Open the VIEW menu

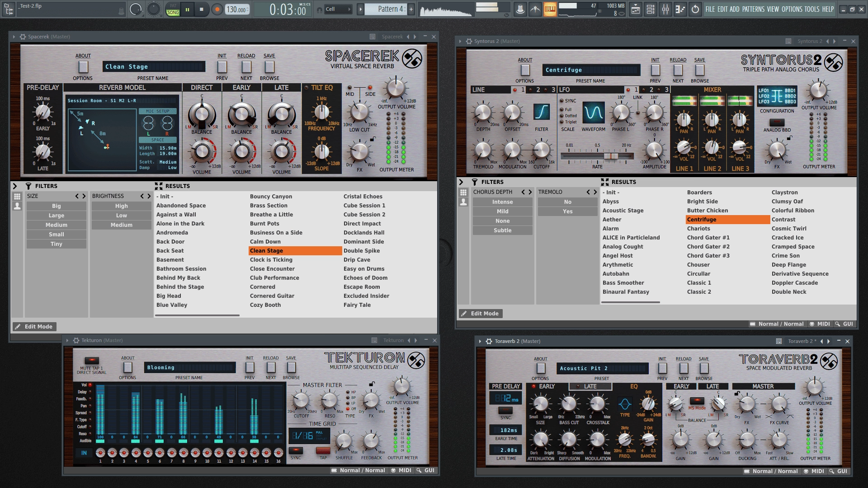point(773,9)
